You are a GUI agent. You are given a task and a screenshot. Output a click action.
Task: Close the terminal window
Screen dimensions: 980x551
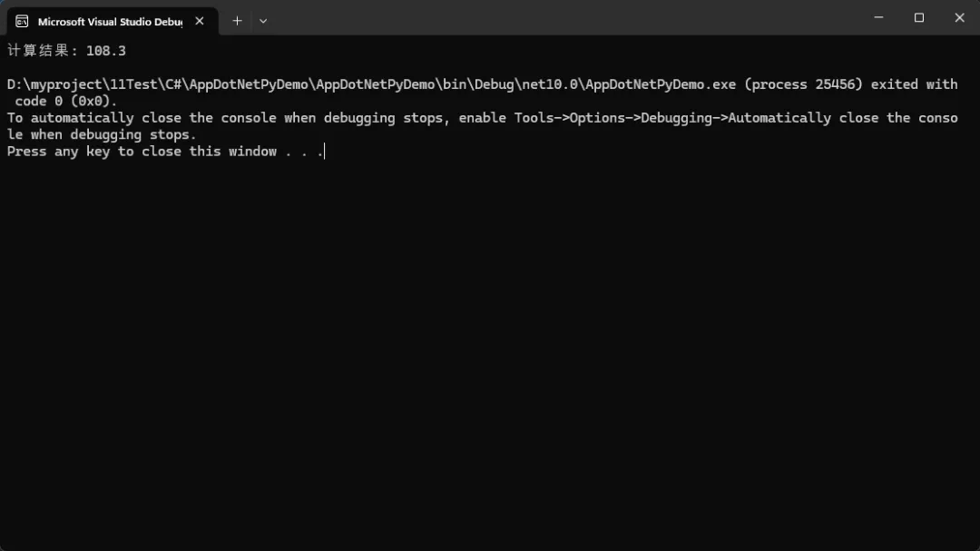(x=959, y=17)
